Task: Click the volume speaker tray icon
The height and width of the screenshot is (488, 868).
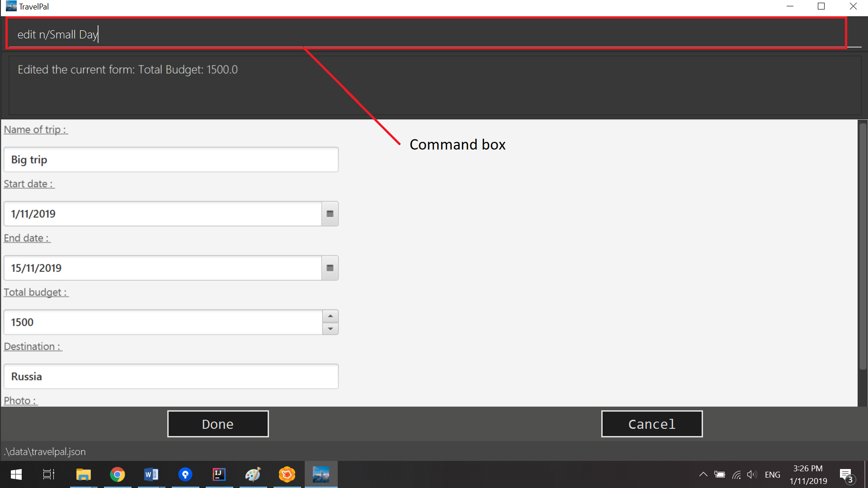Action: pos(752,474)
